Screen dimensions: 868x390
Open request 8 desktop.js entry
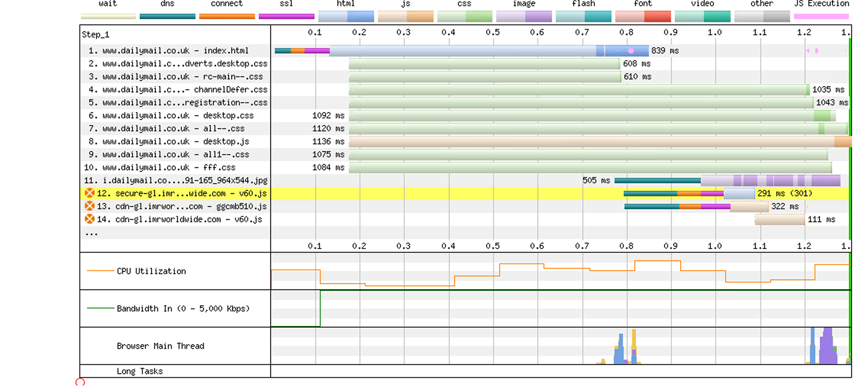click(169, 141)
